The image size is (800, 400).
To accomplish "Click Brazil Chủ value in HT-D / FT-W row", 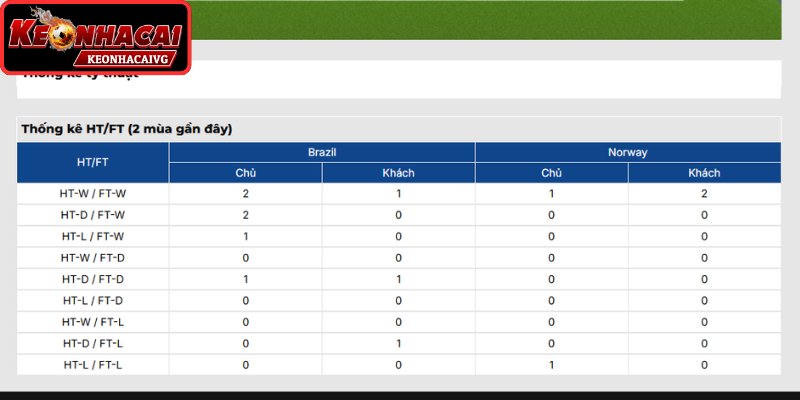I will tap(245, 215).
